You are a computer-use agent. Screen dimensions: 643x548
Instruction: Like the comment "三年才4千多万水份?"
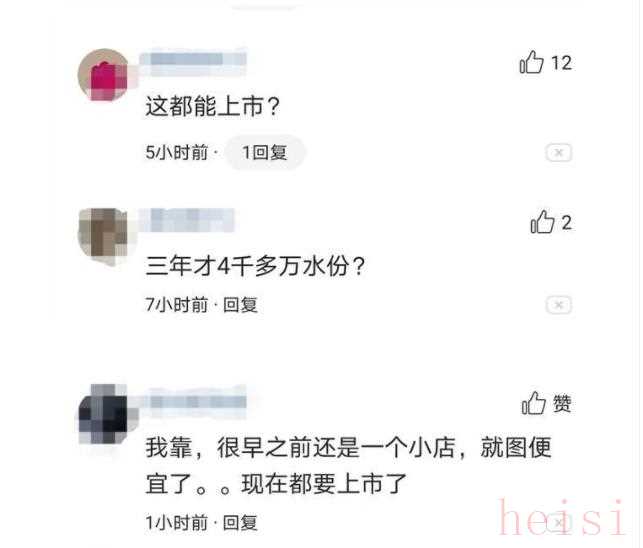point(542,222)
